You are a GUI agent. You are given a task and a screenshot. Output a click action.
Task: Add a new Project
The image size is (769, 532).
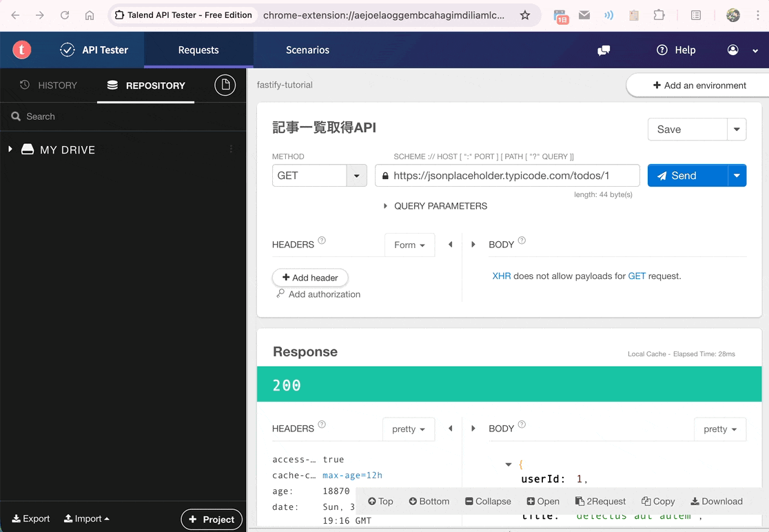pos(212,520)
